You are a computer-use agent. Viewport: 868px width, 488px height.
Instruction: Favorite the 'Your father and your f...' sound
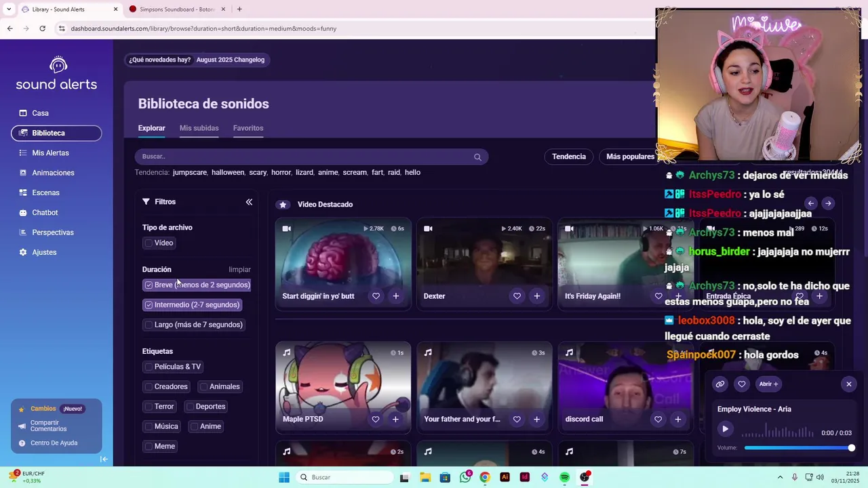tap(517, 420)
